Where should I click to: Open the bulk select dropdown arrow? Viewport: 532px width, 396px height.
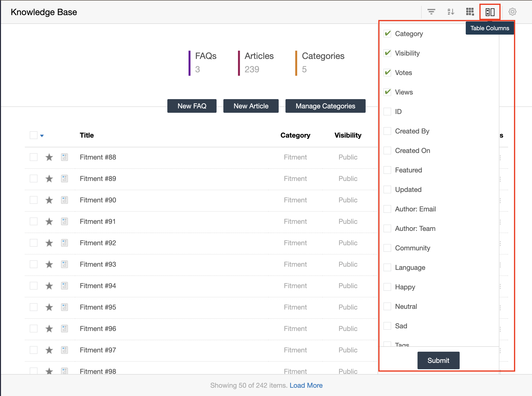pos(42,136)
